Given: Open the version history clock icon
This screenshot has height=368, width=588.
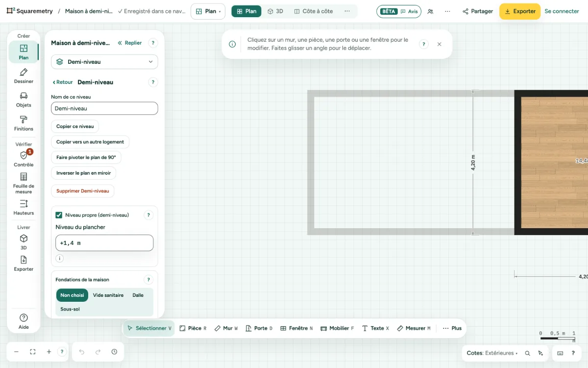Looking at the screenshot, I should (x=114, y=352).
